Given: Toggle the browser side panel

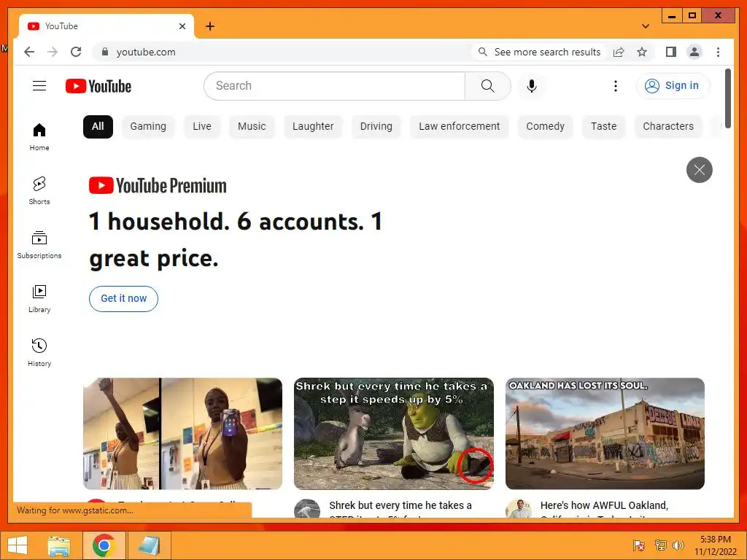Looking at the screenshot, I should coord(671,52).
